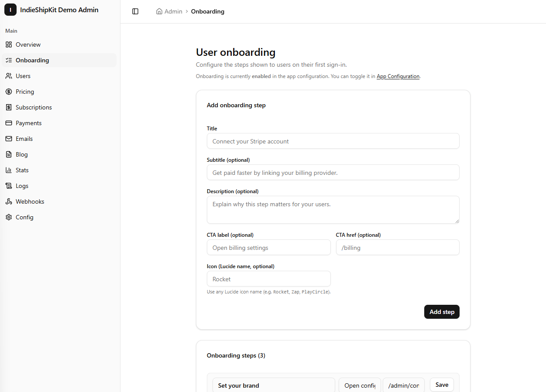546x392 pixels.
Task: Open the Blog section
Action: click(59, 154)
